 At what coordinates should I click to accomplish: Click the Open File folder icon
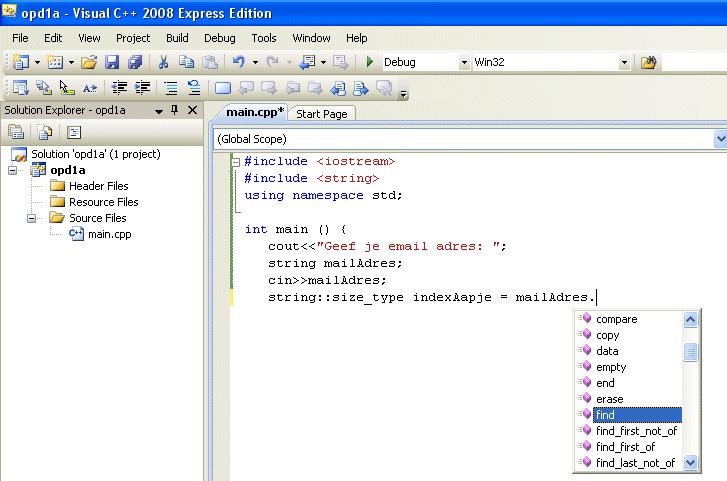tap(89, 62)
